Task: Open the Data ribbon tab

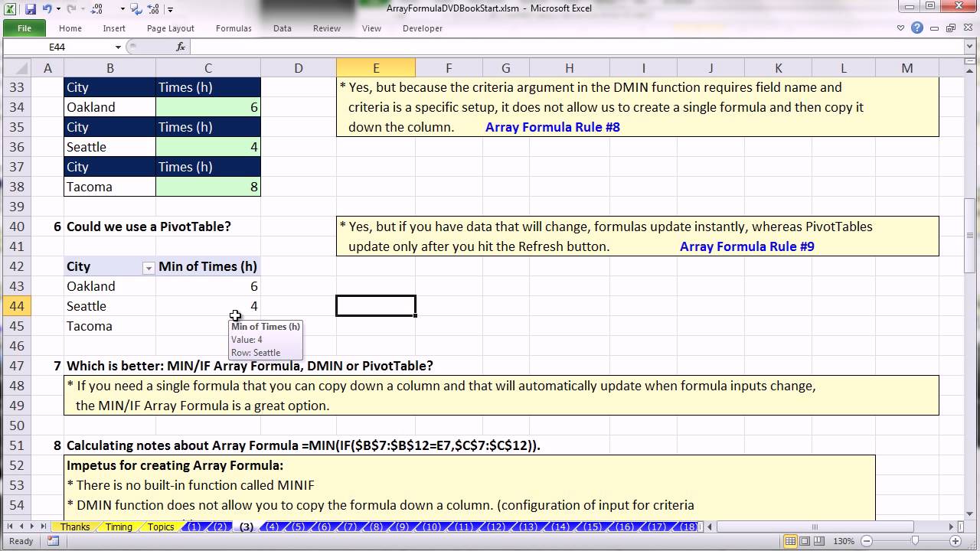Action: [283, 28]
